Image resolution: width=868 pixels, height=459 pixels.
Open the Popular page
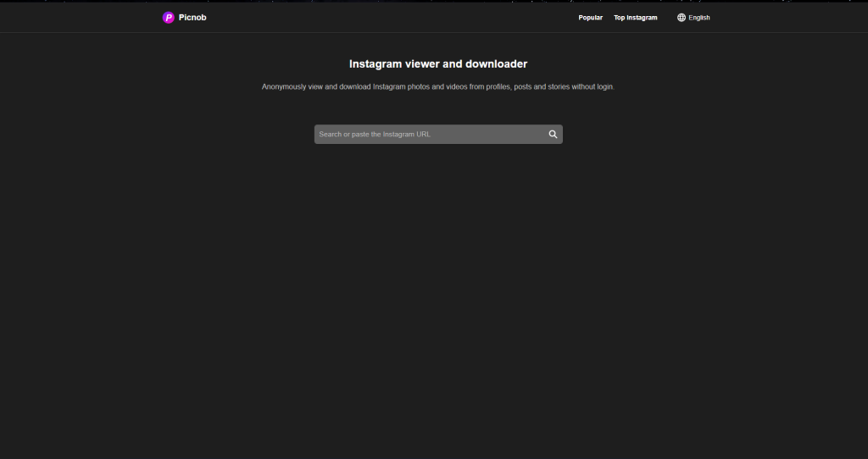[x=590, y=18]
